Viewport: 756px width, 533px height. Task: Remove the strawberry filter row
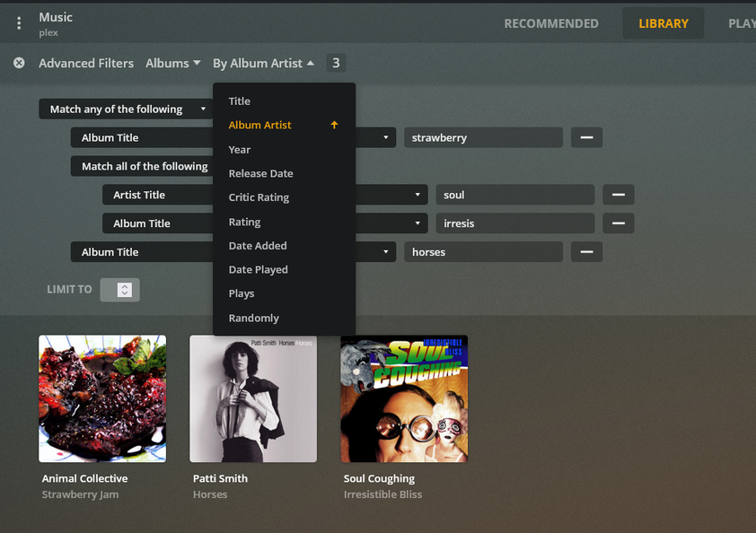(586, 137)
